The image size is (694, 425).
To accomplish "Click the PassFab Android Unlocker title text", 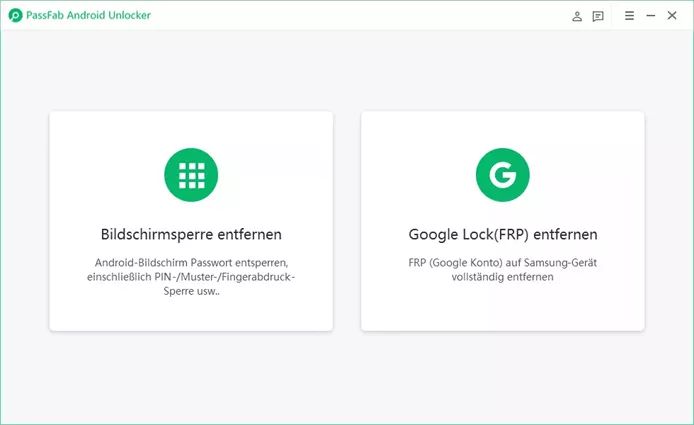I will pos(90,16).
